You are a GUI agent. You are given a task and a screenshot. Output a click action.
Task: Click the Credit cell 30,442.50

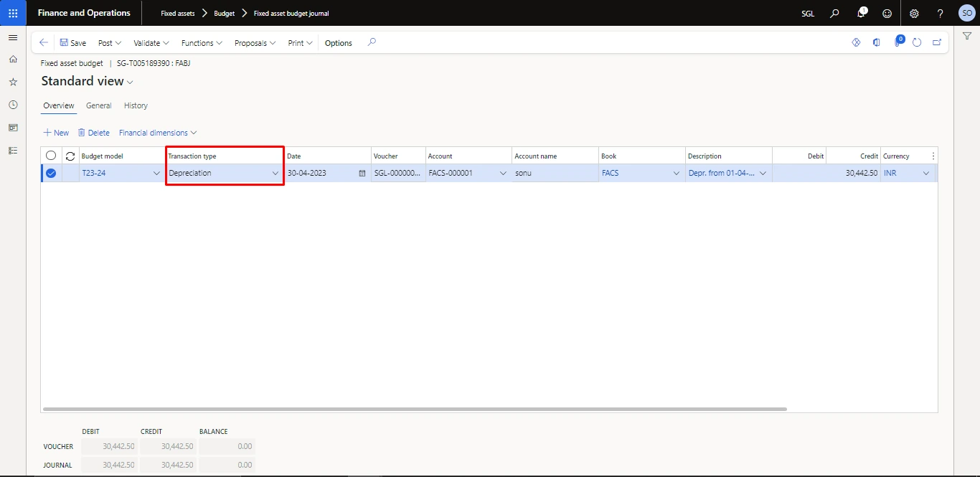tap(853, 173)
